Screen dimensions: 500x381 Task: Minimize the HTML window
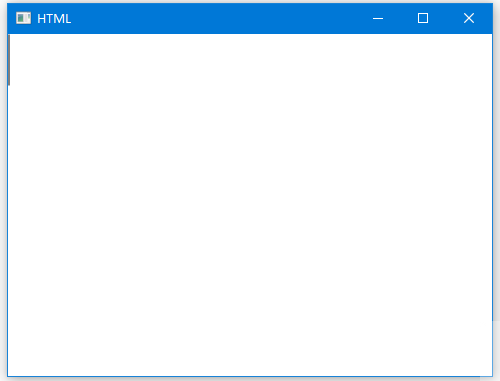[378, 18]
